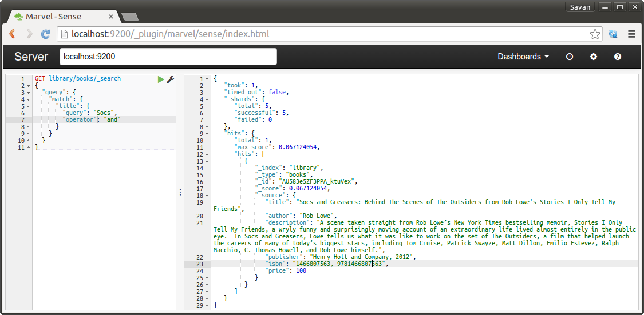Focus the Server localhost:9200 input field
644x315 pixels.
[x=168, y=57]
